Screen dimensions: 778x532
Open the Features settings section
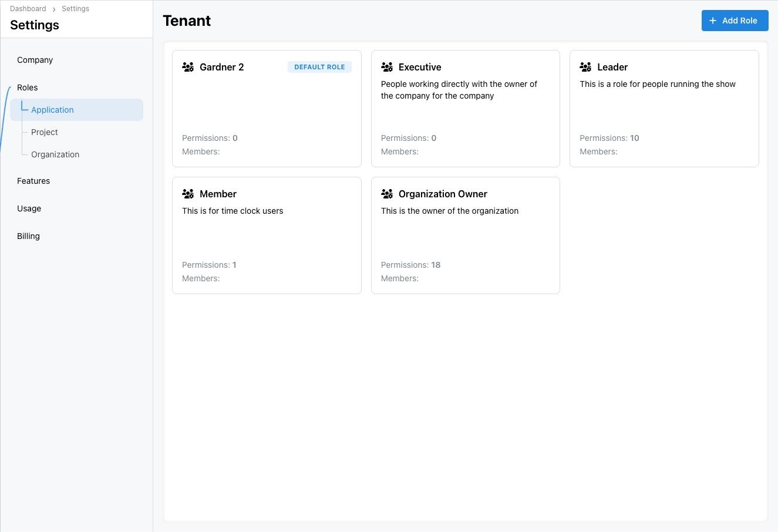(33, 180)
